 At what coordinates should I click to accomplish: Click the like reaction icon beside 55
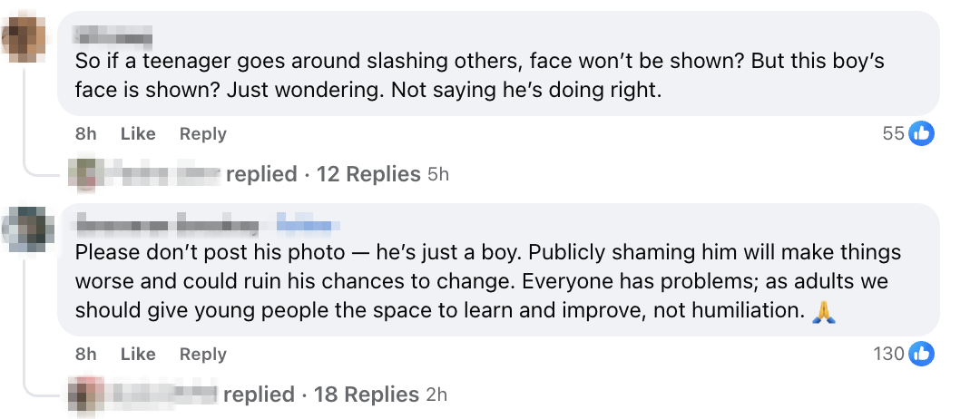pos(921,133)
